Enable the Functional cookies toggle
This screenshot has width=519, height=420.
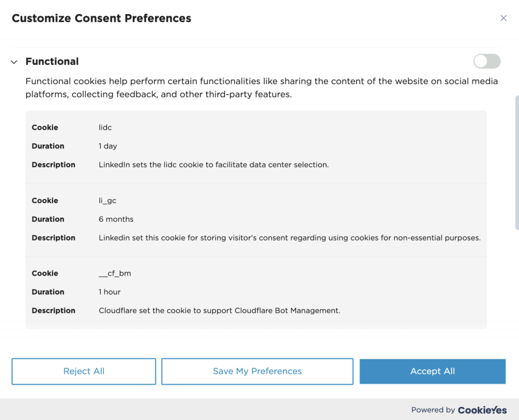(486, 61)
